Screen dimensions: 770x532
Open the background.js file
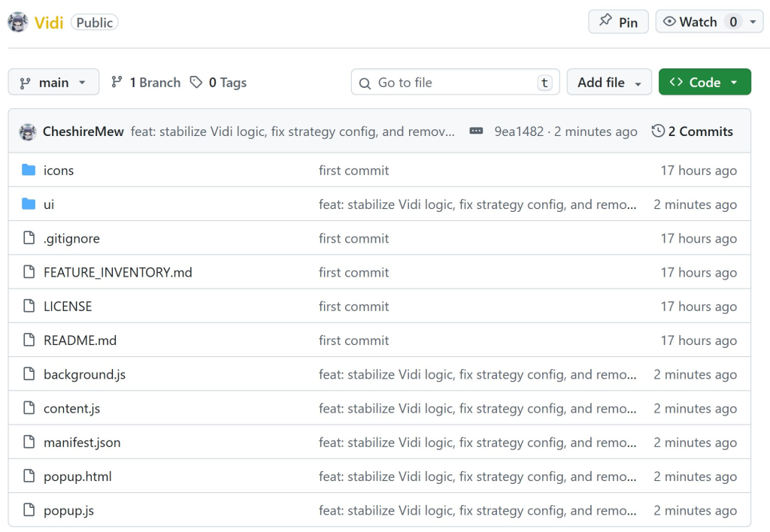point(84,374)
